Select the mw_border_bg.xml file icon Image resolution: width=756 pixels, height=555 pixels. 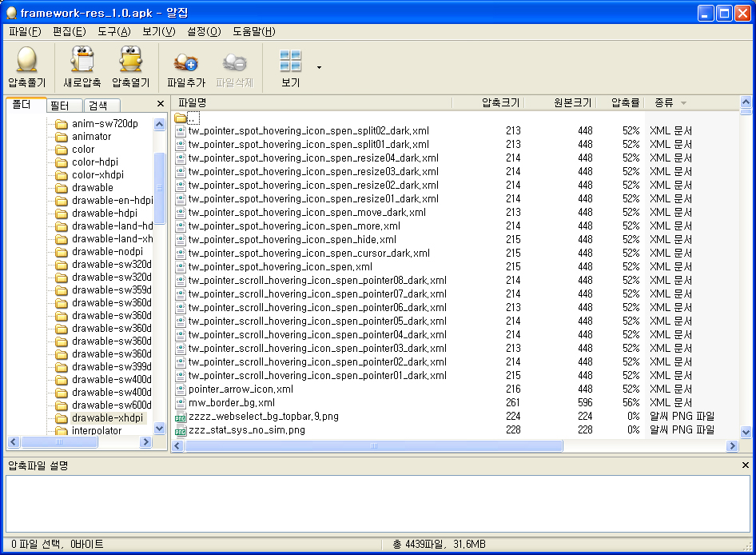(181, 403)
